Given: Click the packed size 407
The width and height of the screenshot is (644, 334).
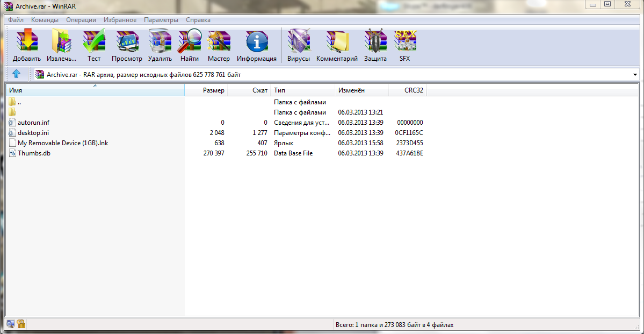Looking at the screenshot, I should point(262,143).
